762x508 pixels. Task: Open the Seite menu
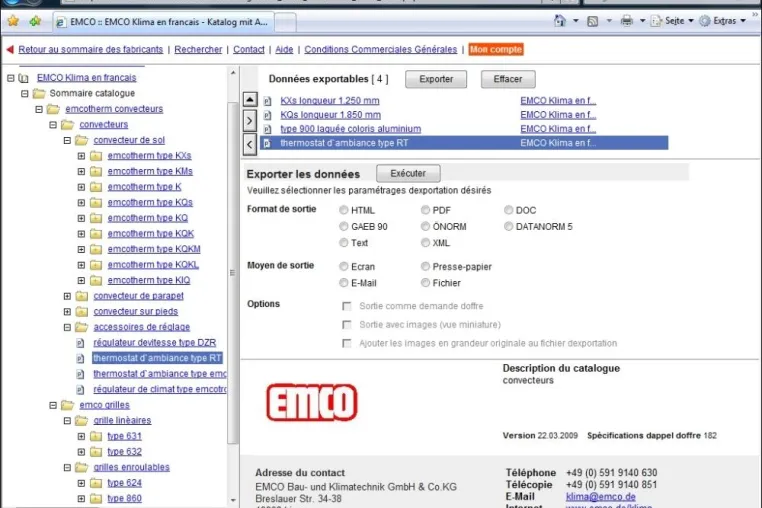(x=673, y=21)
